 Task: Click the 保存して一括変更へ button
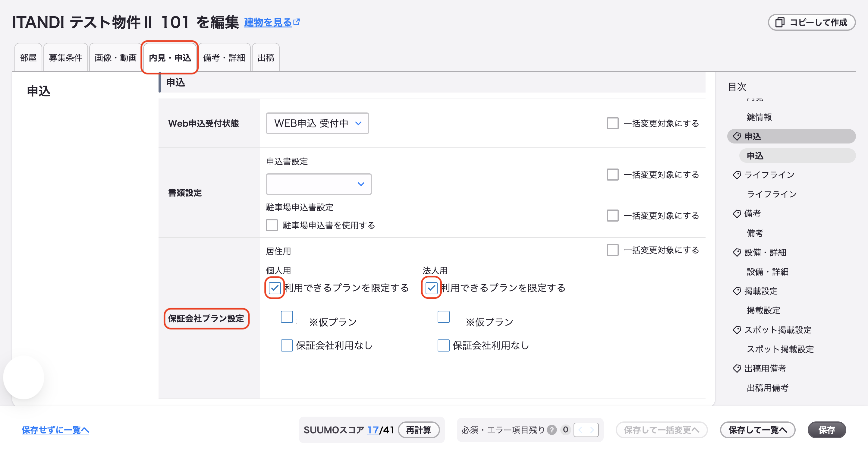[662, 430]
